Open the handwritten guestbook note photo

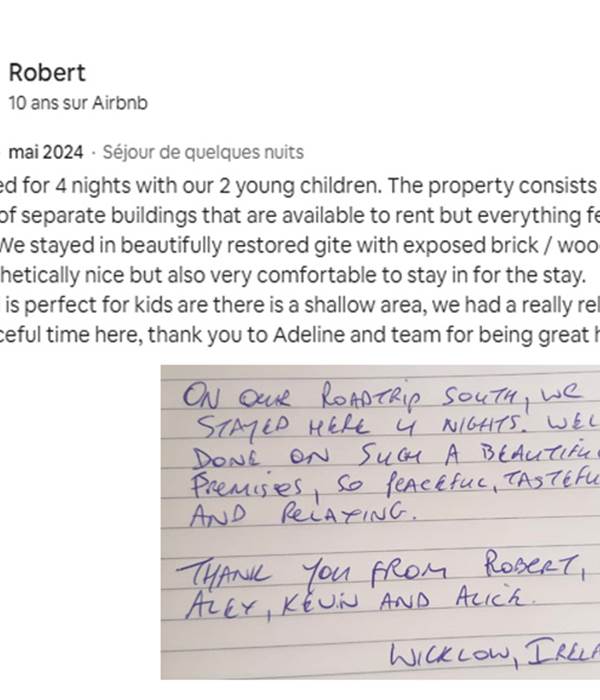[380, 522]
